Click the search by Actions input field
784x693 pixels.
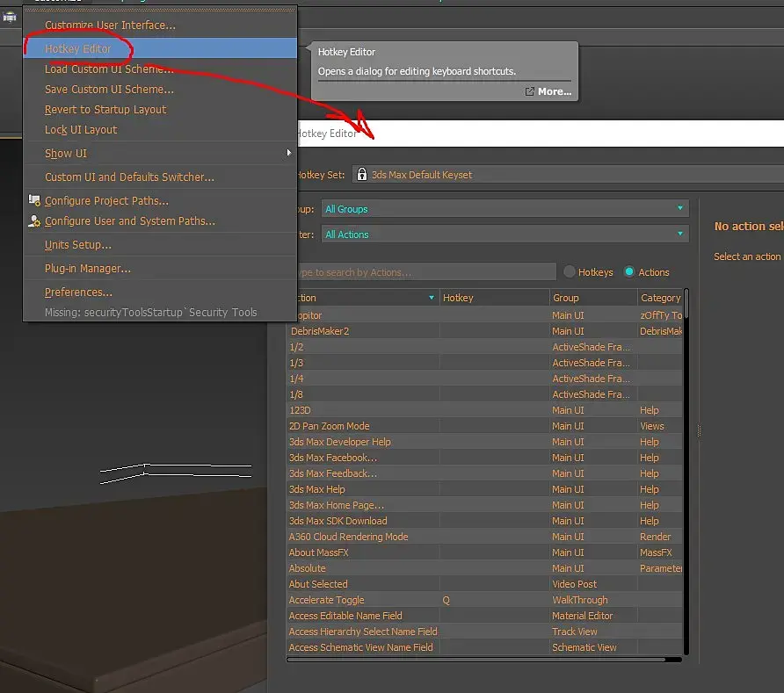click(426, 271)
